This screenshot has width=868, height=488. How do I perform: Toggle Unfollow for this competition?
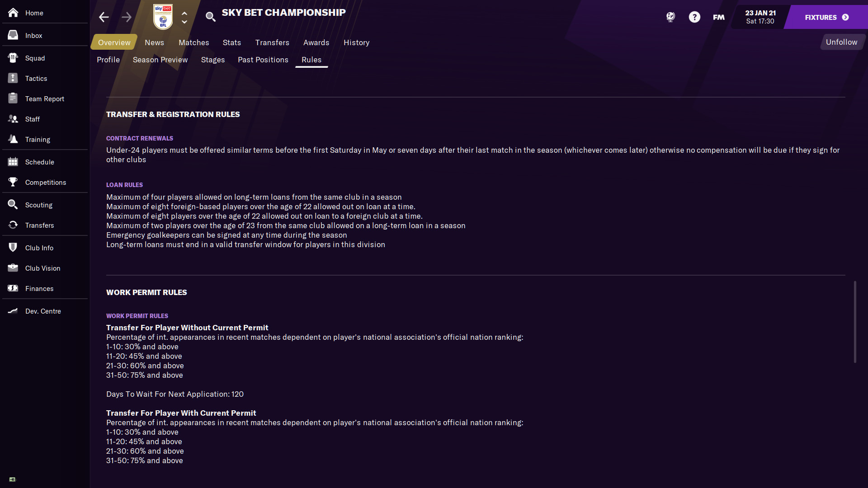841,42
